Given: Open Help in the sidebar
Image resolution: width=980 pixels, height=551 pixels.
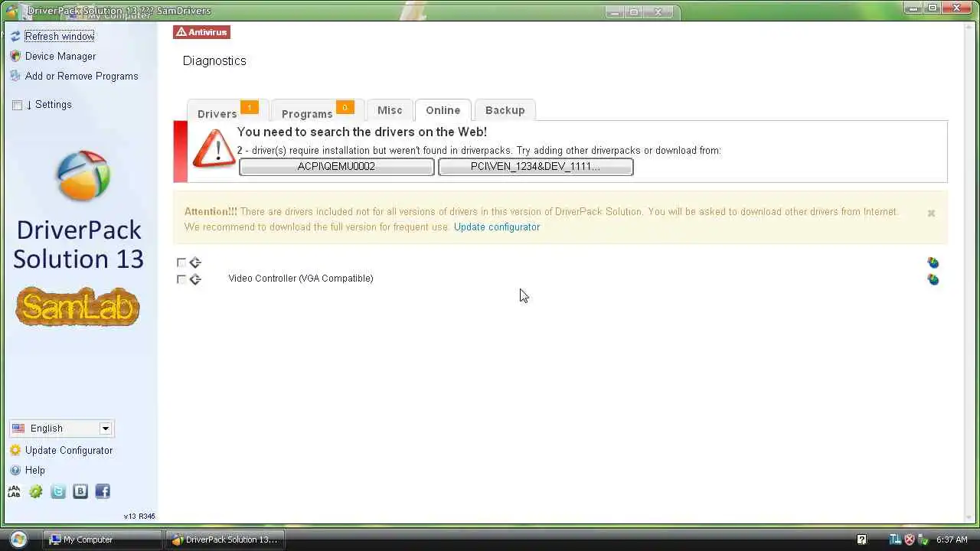Looking at the screenshot, I should coord(35,470).
